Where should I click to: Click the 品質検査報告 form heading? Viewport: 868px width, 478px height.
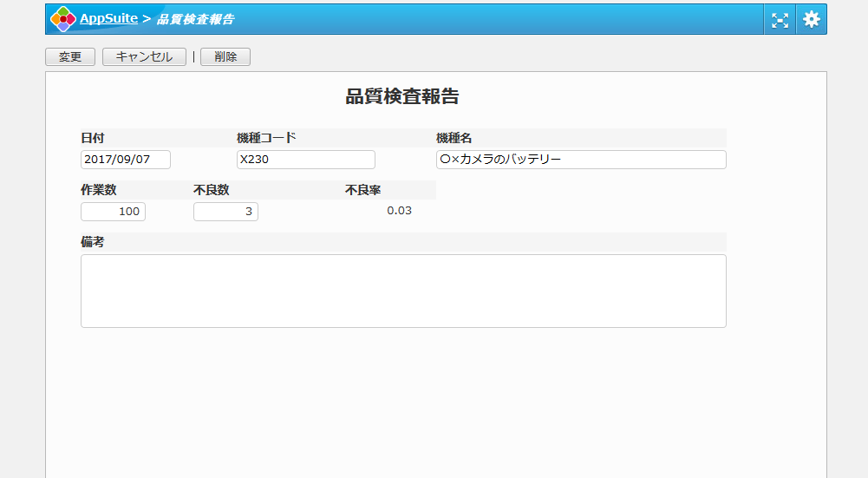point(402,96)
